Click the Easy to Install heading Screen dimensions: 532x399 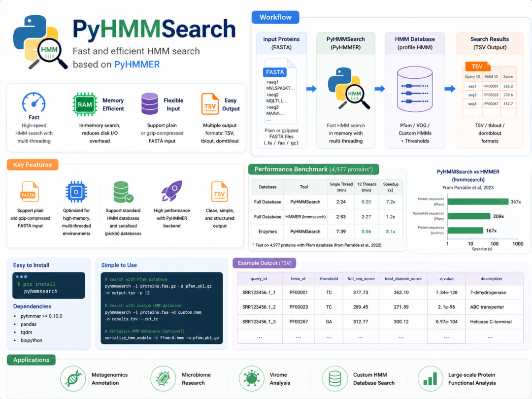click(31, 265)
